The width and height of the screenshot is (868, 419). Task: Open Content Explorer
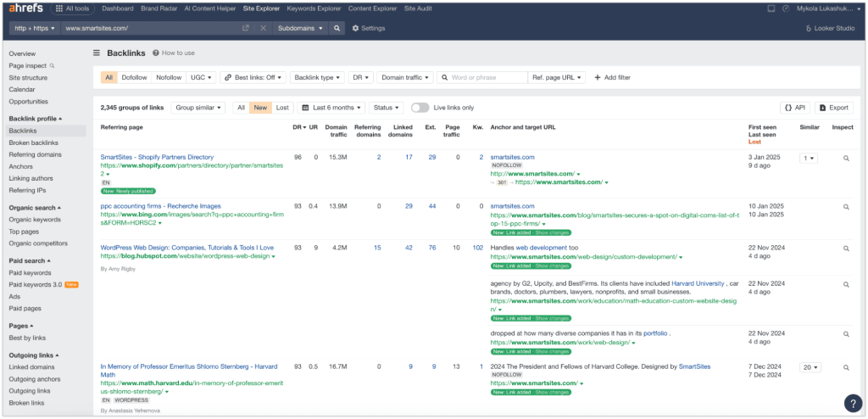(x=373, y=8)
